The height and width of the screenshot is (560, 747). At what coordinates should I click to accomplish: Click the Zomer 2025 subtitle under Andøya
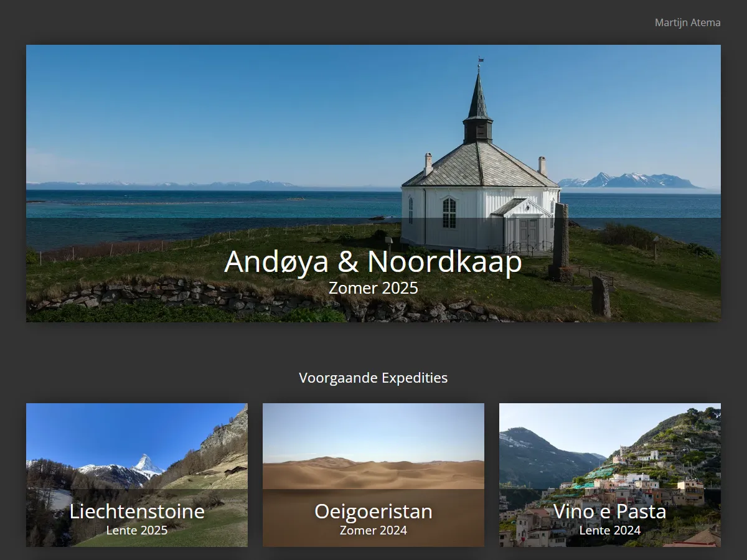(x=373, y=288)
